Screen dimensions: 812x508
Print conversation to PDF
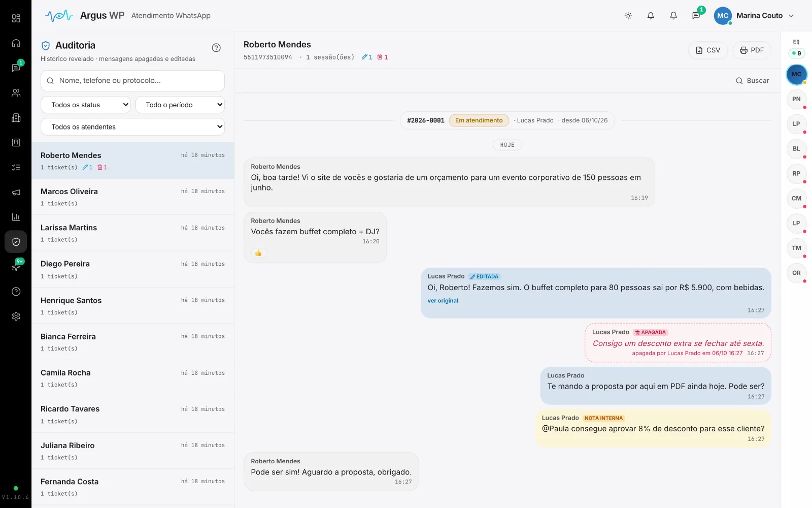[752, 50]
